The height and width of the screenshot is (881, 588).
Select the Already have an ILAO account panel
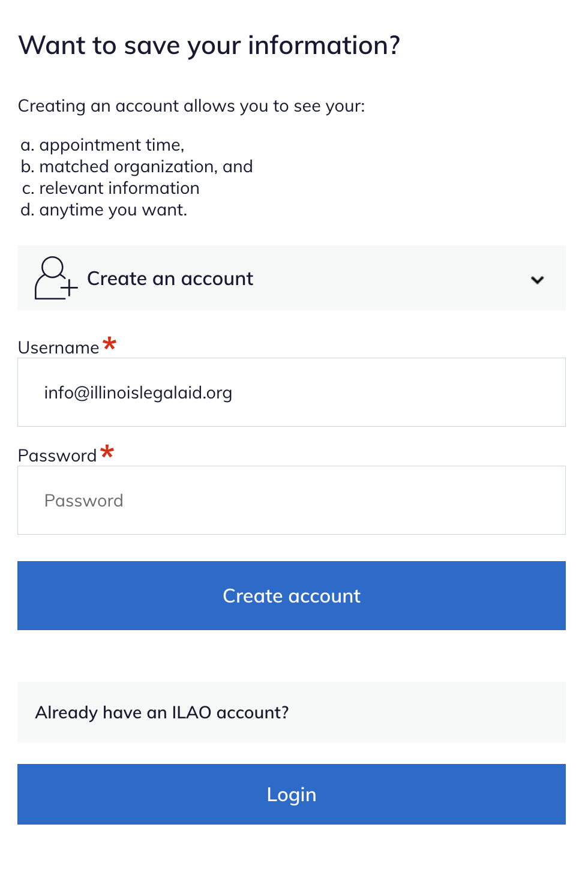pyautogui.click(x=292, y=712)
